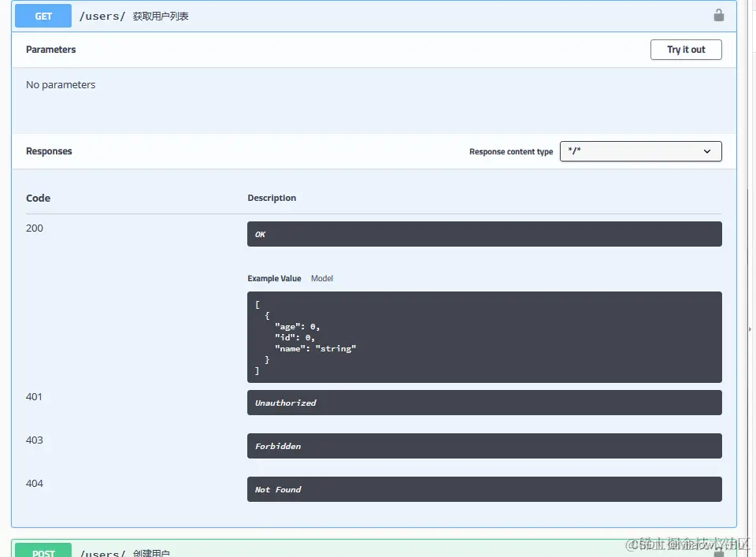Click the Not Found description box
Screen dimensions: 756x557
point(484,489)
